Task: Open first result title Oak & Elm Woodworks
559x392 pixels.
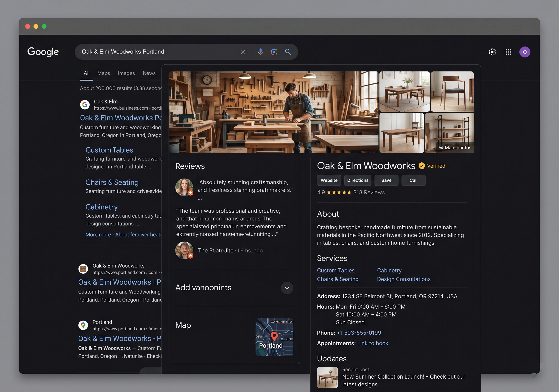Action: coord(121,118)
